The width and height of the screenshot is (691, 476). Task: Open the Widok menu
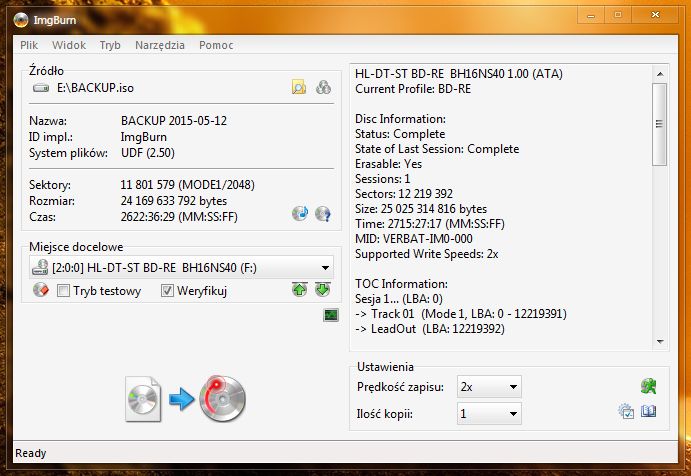(69, 45)
